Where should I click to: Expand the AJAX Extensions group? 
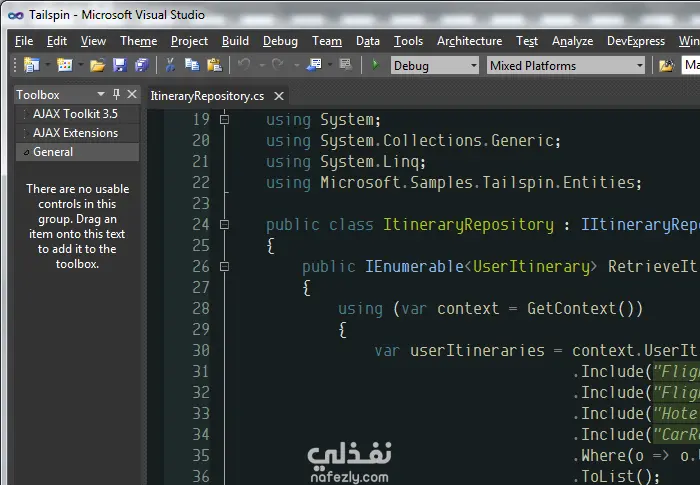coord(26,133)
